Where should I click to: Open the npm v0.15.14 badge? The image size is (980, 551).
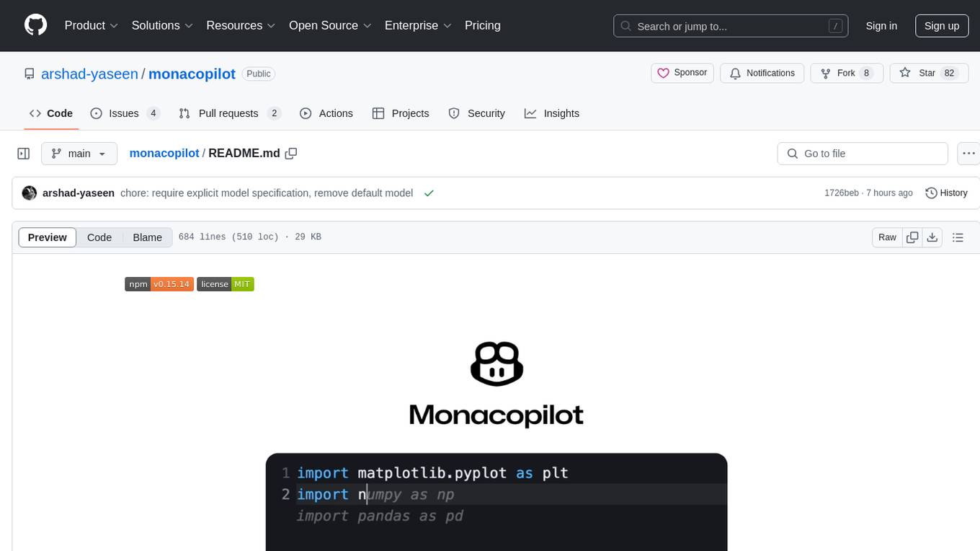click(x=159, y=284)
